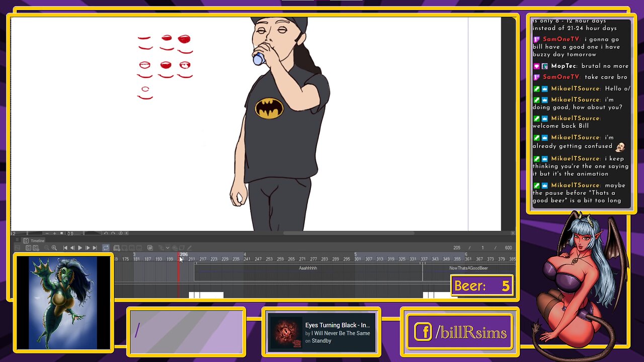Jump to the first frame of the timeline
This screenshot has height=362, width=644.
coord(65,248)
